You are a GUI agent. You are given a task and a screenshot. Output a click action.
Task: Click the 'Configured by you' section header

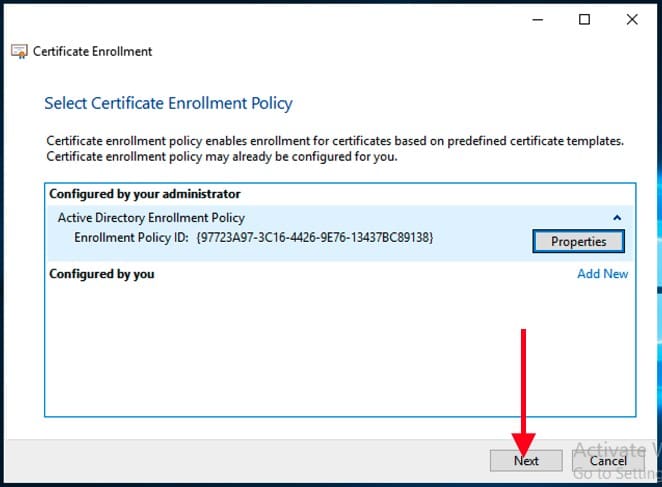102,274
